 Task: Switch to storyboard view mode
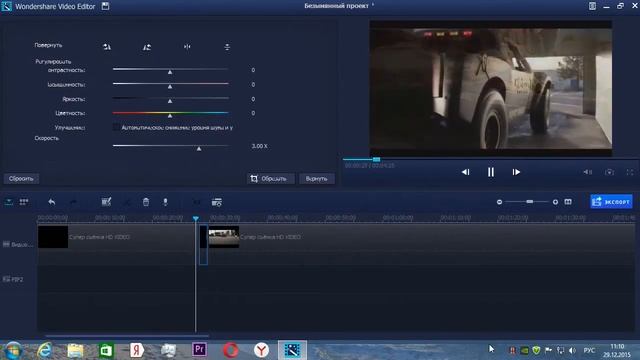[24, 202]
